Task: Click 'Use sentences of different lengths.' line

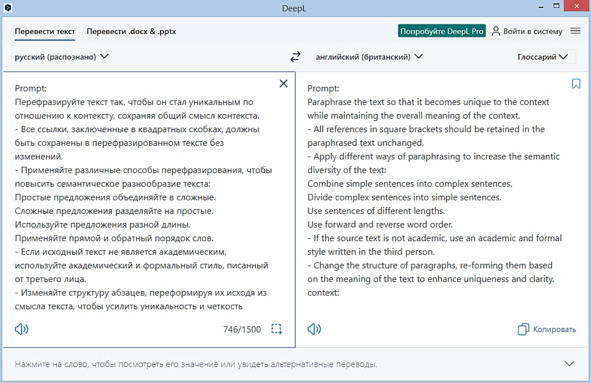Action: [x=376, y=211]
